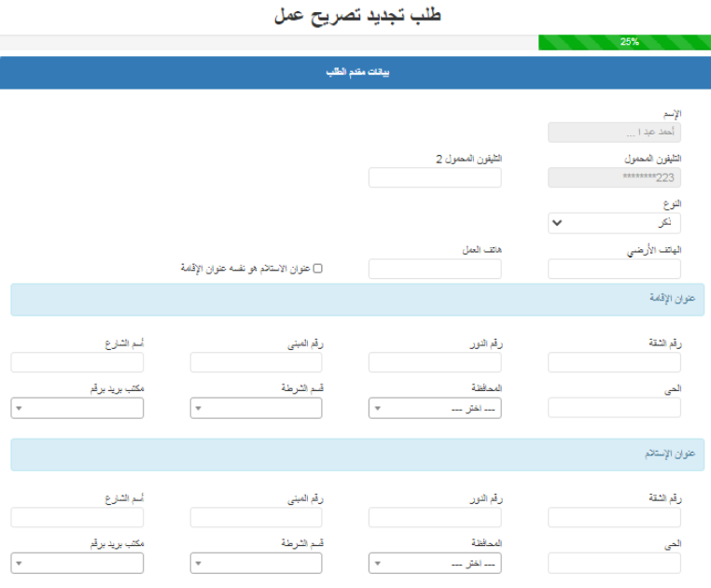Click the page title طلب تجديد تصريح عمل
This screenshot has width=711, height=588.
tap(357, 16)
